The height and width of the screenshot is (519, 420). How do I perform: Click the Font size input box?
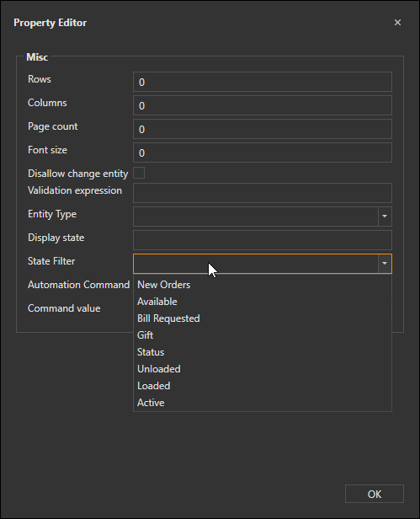pyautogui.click(x=263, y=152)
